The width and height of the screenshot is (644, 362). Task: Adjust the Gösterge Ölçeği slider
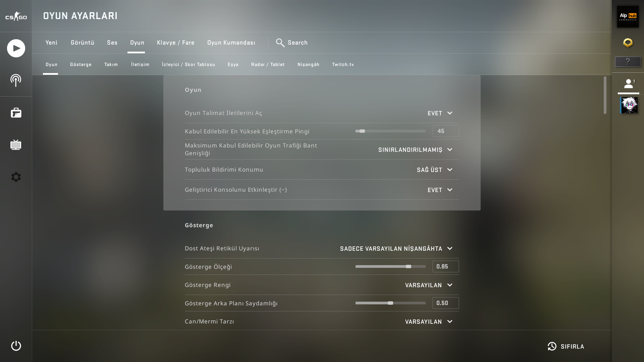coord(408,266)
